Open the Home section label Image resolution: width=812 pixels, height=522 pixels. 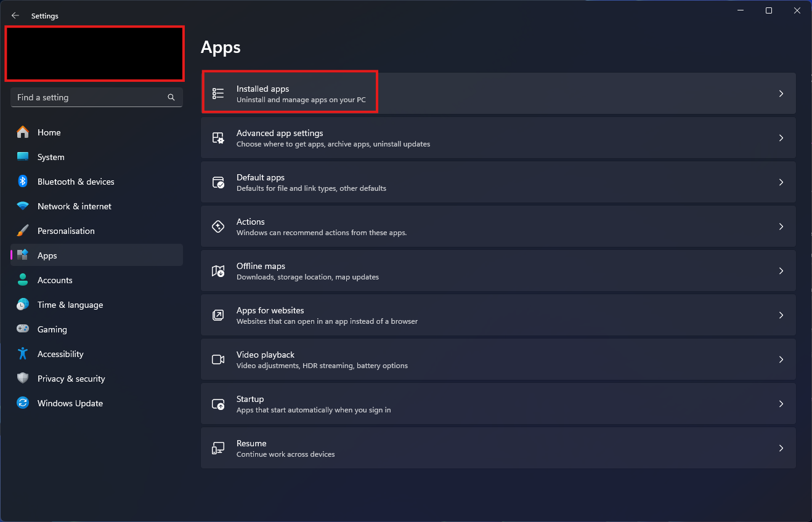49,132
